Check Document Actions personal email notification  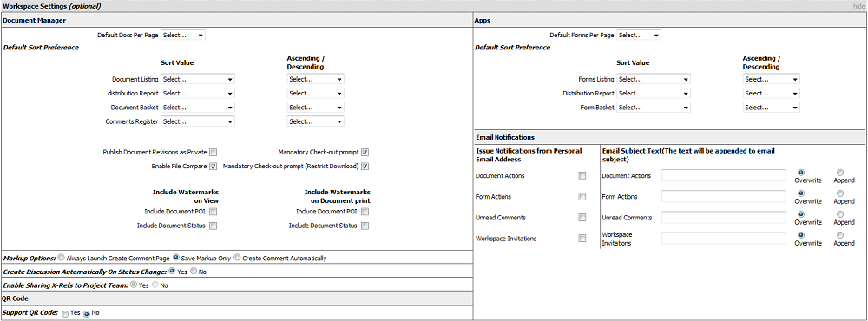pos(582,175)
